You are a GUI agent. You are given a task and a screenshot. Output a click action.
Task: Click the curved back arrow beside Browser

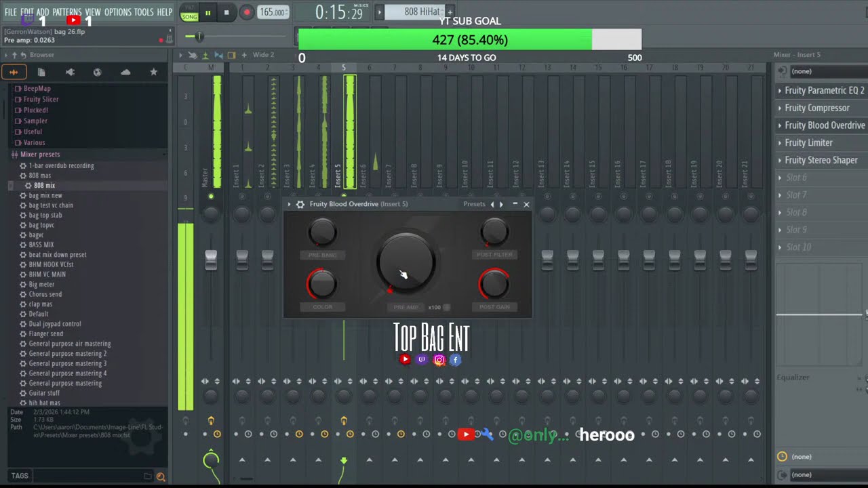tap(23, 55)
